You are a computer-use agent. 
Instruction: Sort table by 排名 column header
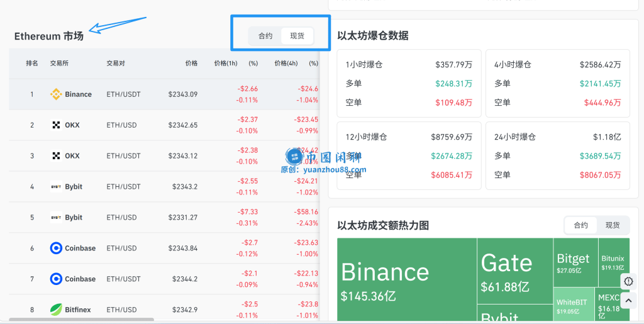coord(32,64)
